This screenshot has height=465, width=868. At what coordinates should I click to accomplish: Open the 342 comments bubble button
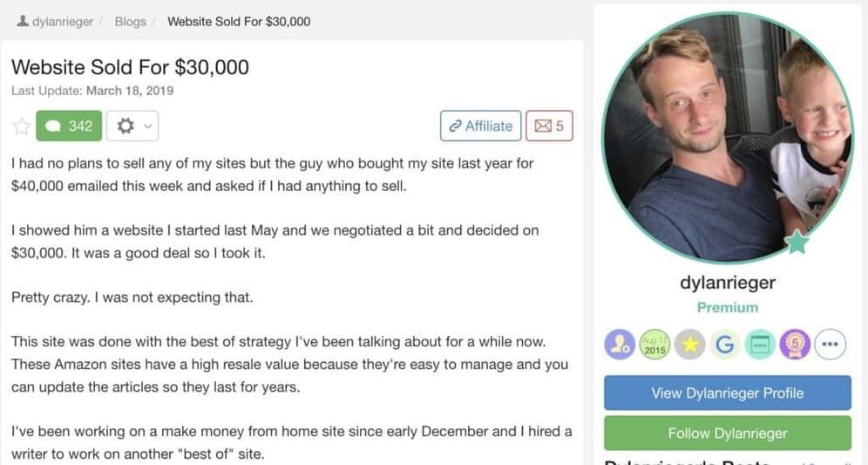pos(69,126)
